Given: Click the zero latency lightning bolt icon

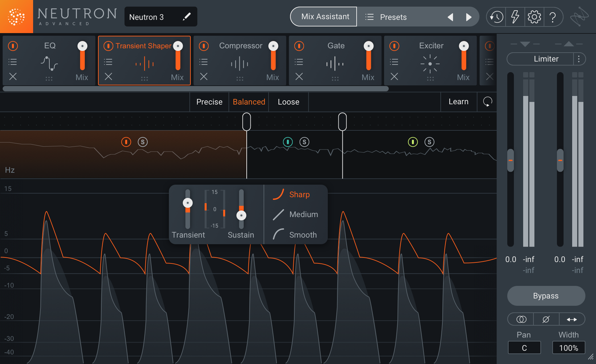Looking at the screenshot, I should (515, 17).
